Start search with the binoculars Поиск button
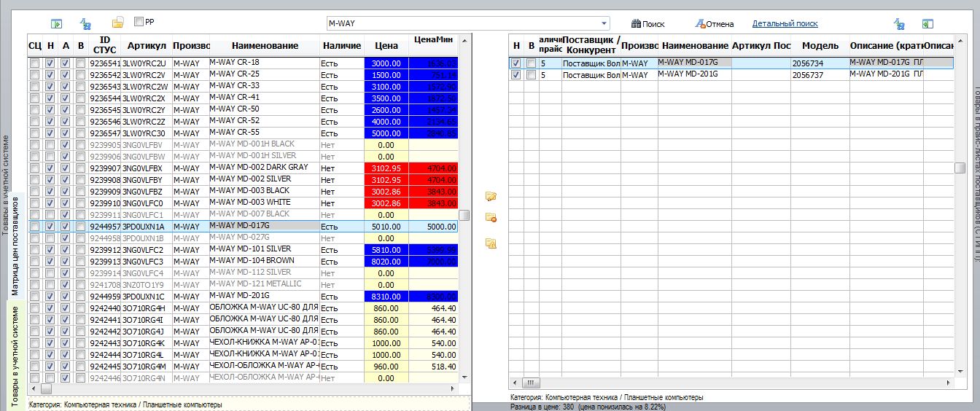The width and height of the screenshot is (980, 411). click(x=647, y=24)
